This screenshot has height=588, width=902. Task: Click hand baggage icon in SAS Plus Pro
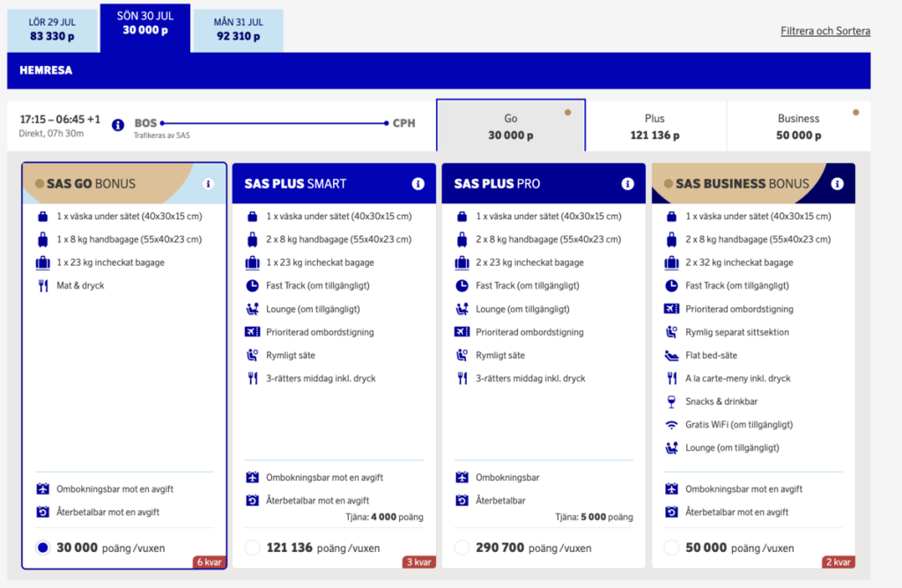click(x=462, y=239)
